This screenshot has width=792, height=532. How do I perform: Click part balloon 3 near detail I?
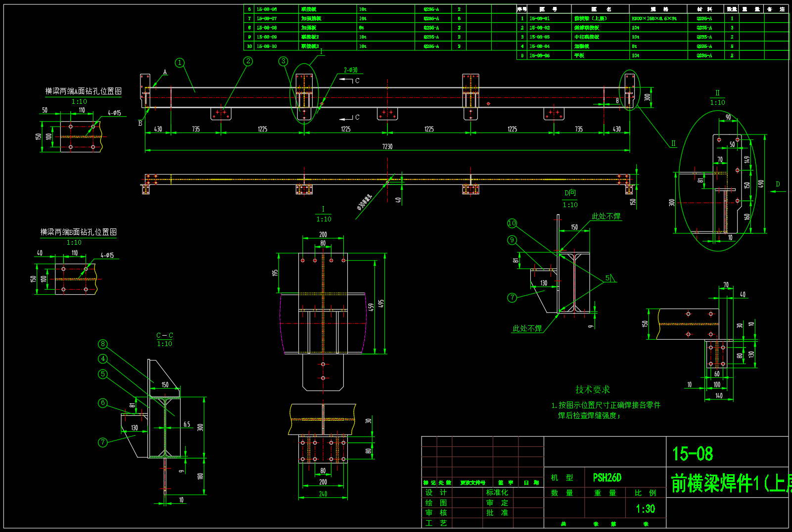click(283, 61)
